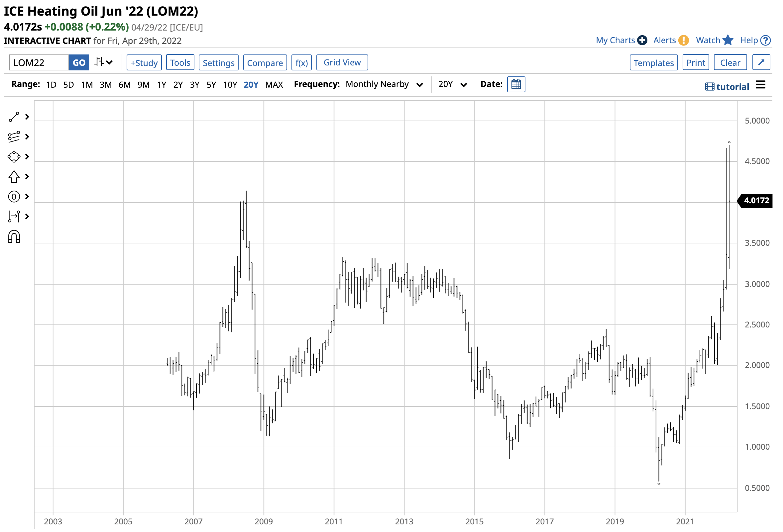This screenshot has height=532, width=783.
Task: Set range to 1D
Action: 51,84
